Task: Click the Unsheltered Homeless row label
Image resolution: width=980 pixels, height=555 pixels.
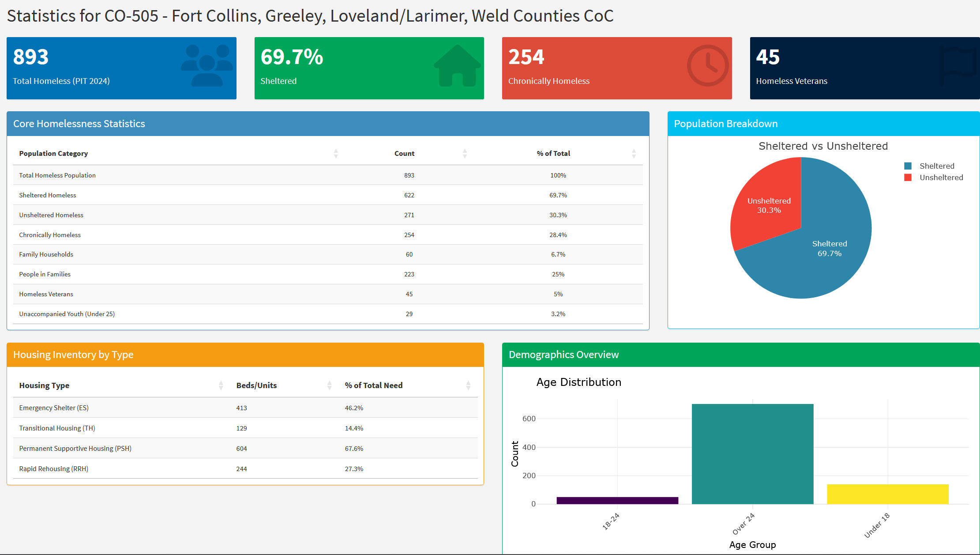Action: pyautogui.click(x=51, y=215)
